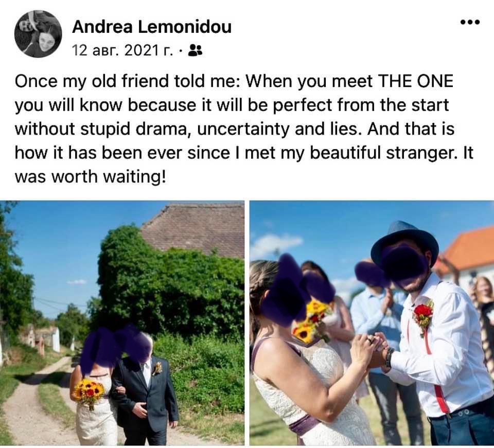494x448 pixels.
Task: Open the left wedding photo with the path
Action: (122, 323)
